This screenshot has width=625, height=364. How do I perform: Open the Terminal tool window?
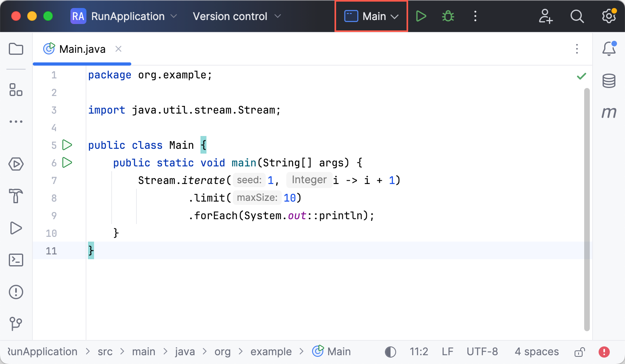(16, 260)
